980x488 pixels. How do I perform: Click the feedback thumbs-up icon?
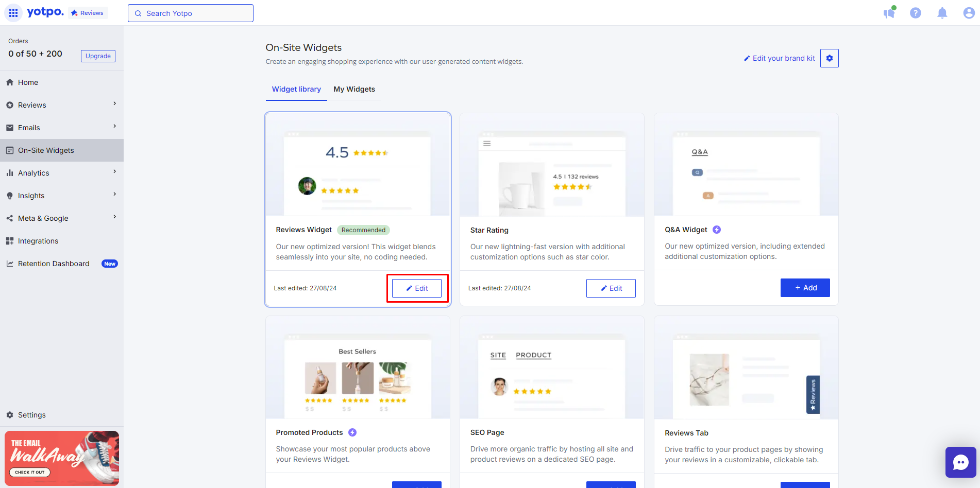(889, 13)
